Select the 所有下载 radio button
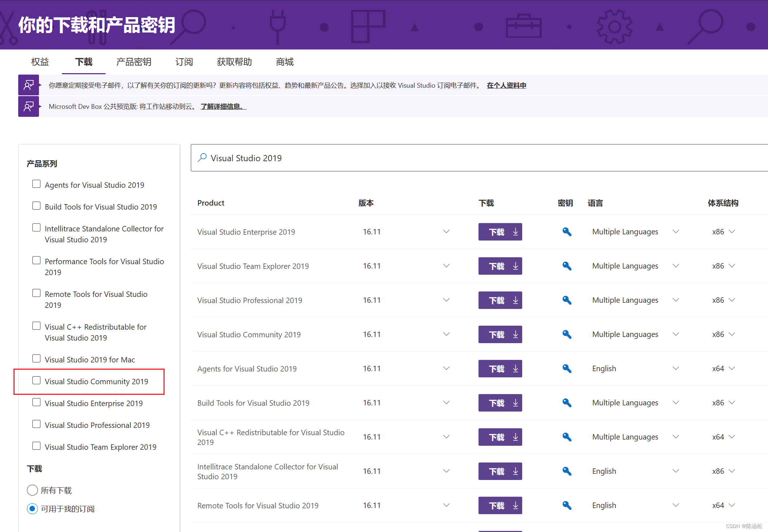 [x=32, y=490]
